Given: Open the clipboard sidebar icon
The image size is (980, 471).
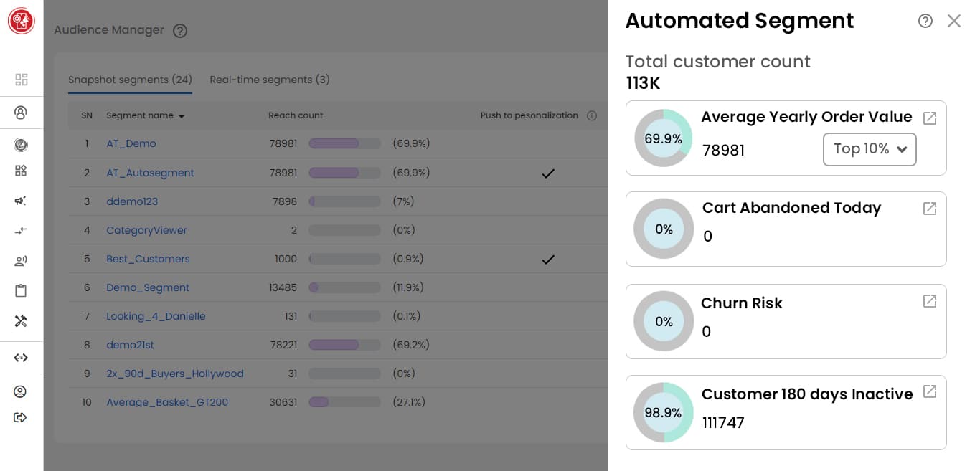Looking at the screenshot, I should tap(21, 290).
